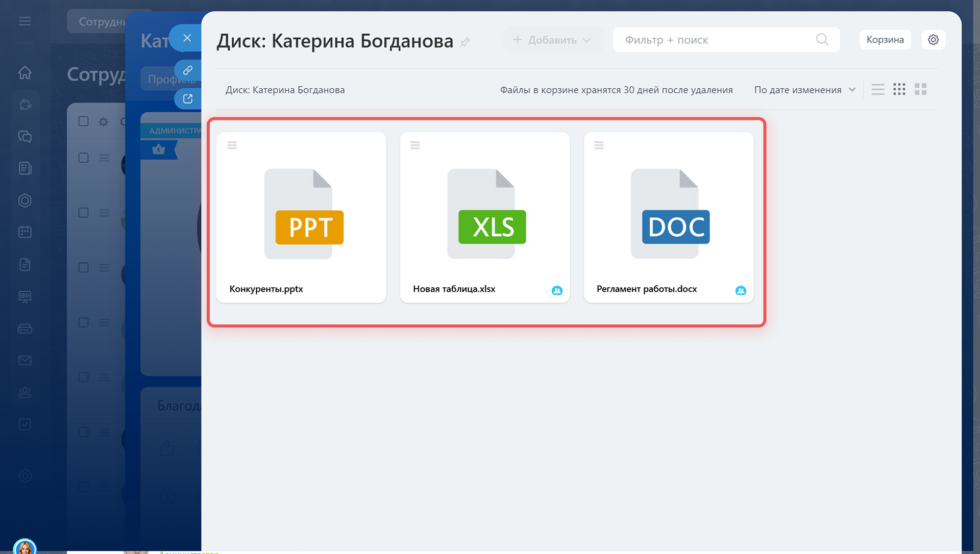Pin the disk page with pin icon
Image resolution: width=980 pixels, height=554 pixels.
point(464,42)
